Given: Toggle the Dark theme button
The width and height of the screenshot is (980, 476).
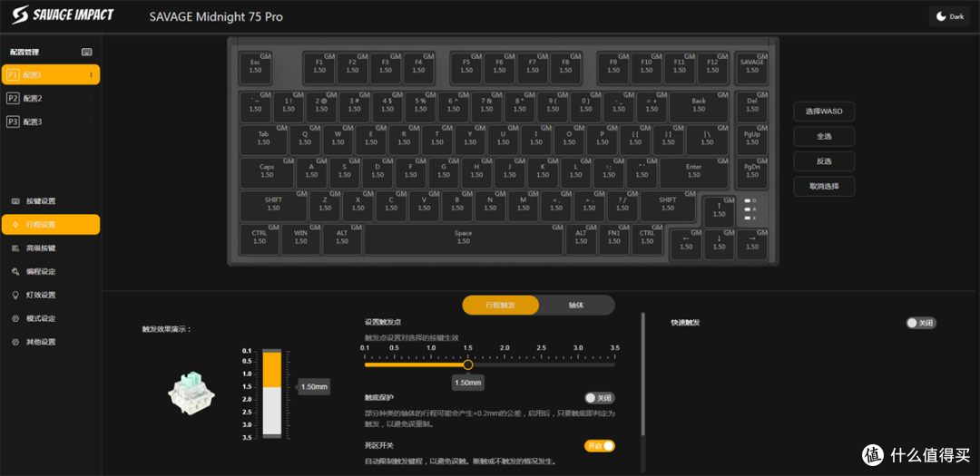Looking at the screenshot, I should pyautogui.click(x=950, y=17).
